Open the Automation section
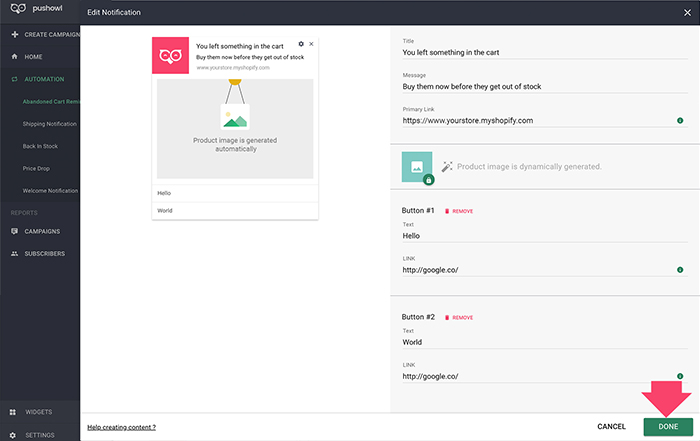Viewport: 700px width, 441px height. click(x=44, y=79)
